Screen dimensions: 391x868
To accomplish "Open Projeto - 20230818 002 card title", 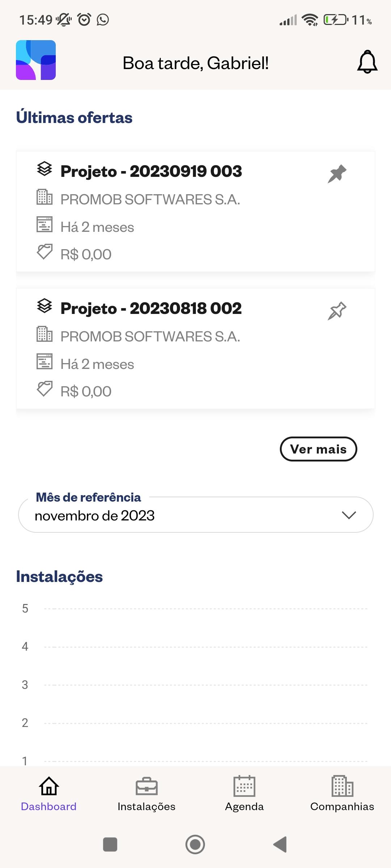I will [151, 309].
